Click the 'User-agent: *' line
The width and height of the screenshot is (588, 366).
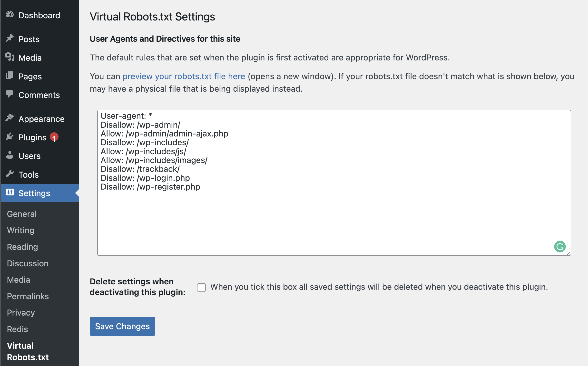126,116
